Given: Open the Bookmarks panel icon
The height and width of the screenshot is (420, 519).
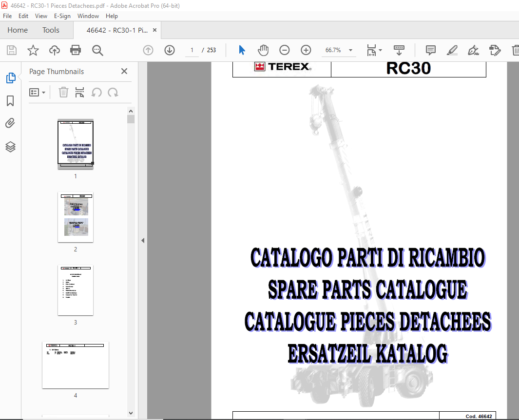Looking at the screenshot, I should pyautogui.click(x=10, y=101).
